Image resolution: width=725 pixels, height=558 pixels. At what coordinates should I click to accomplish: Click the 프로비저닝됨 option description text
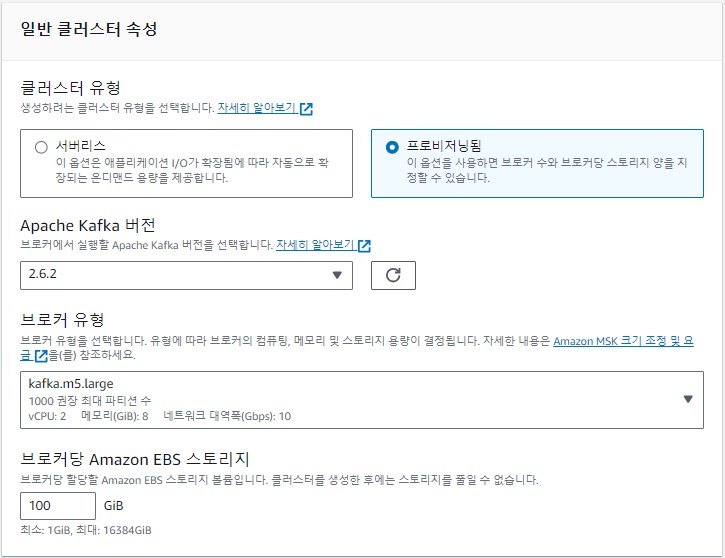coord(547,170)
